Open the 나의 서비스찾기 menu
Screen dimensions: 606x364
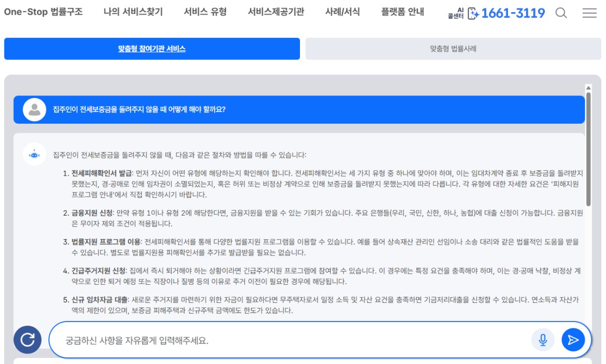134,12
